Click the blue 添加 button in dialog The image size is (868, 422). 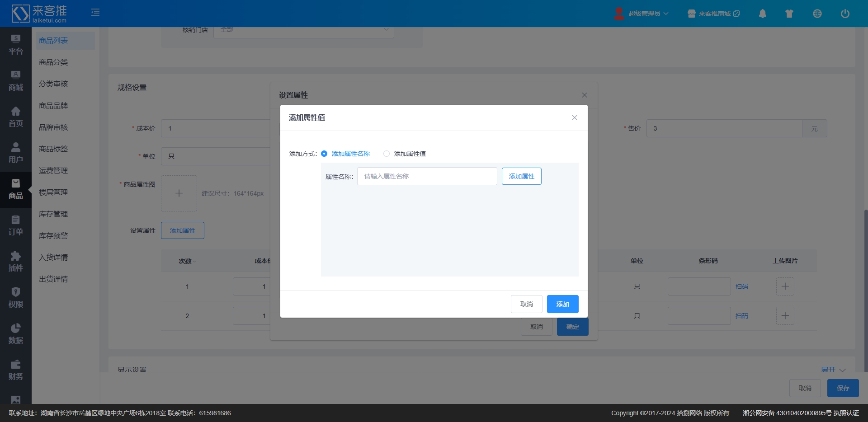pyautogui.click(x=562, y=304)
